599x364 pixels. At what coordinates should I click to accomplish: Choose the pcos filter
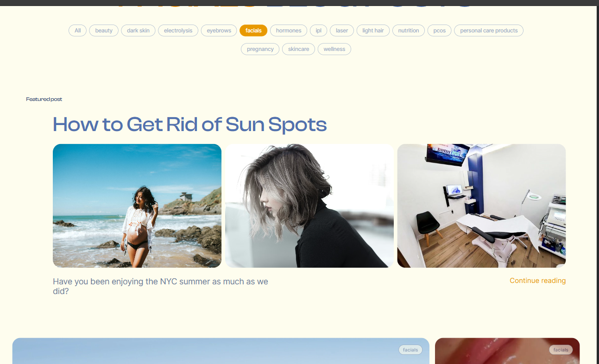[440, 31]
